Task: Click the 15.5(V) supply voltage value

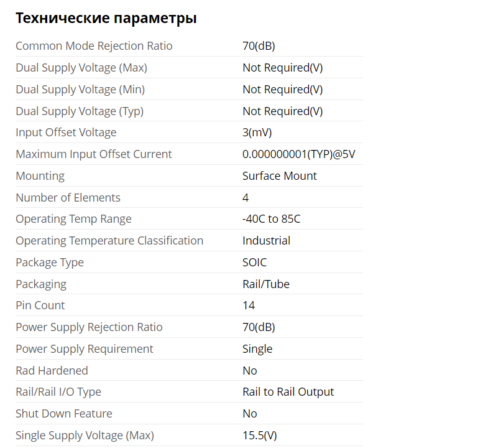Action: 259,436
